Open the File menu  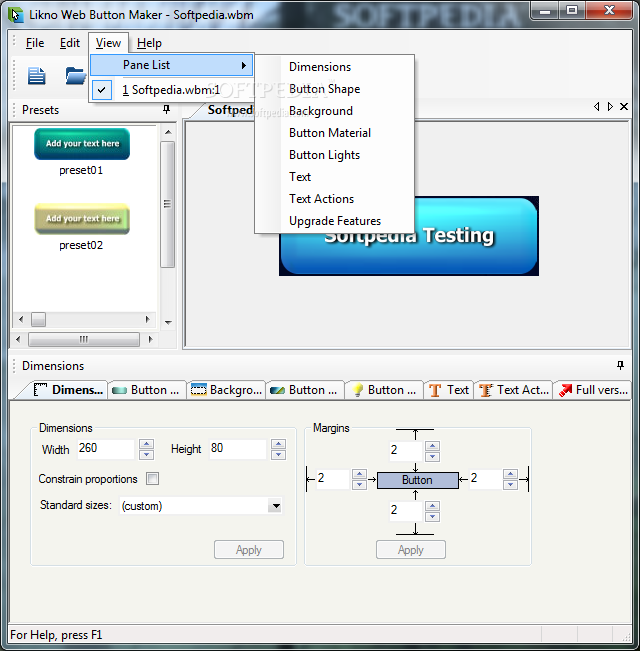pos(34,43)
